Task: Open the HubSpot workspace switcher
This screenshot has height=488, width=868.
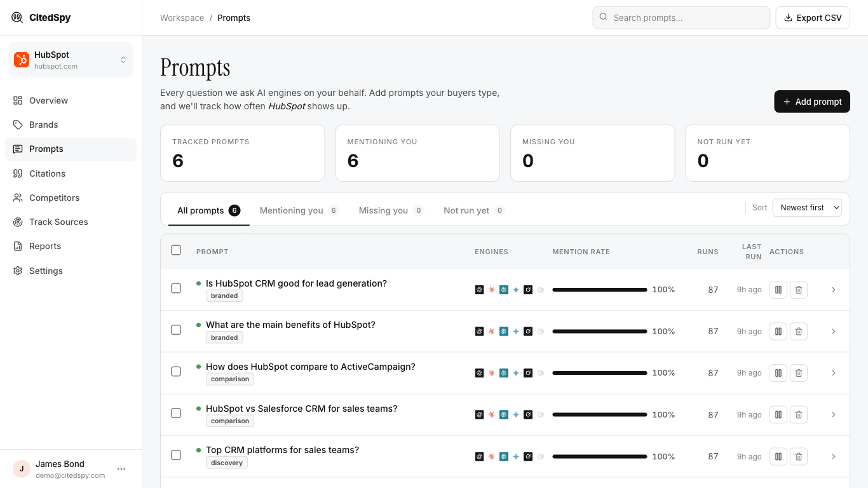Action: [x=71, y=60]
